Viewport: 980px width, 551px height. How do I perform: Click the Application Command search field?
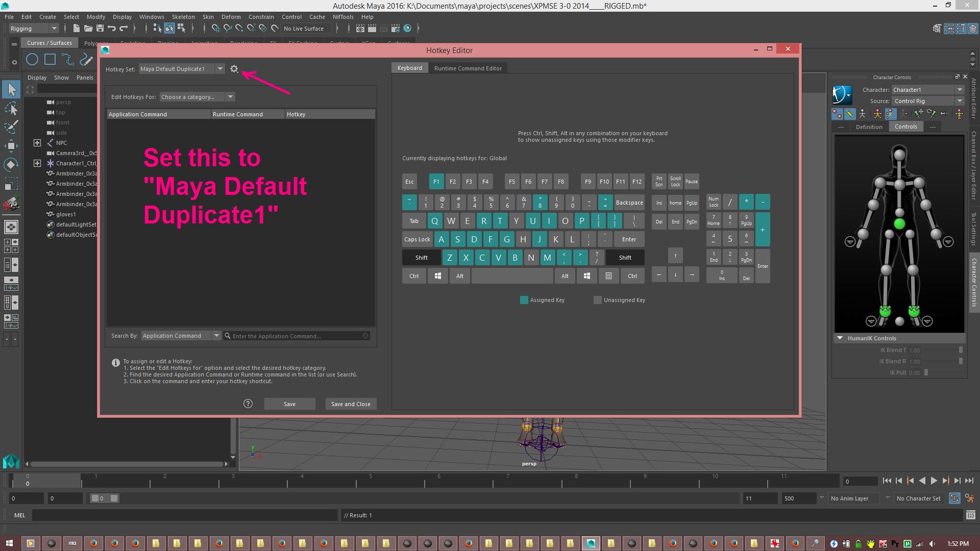(297, 336)
